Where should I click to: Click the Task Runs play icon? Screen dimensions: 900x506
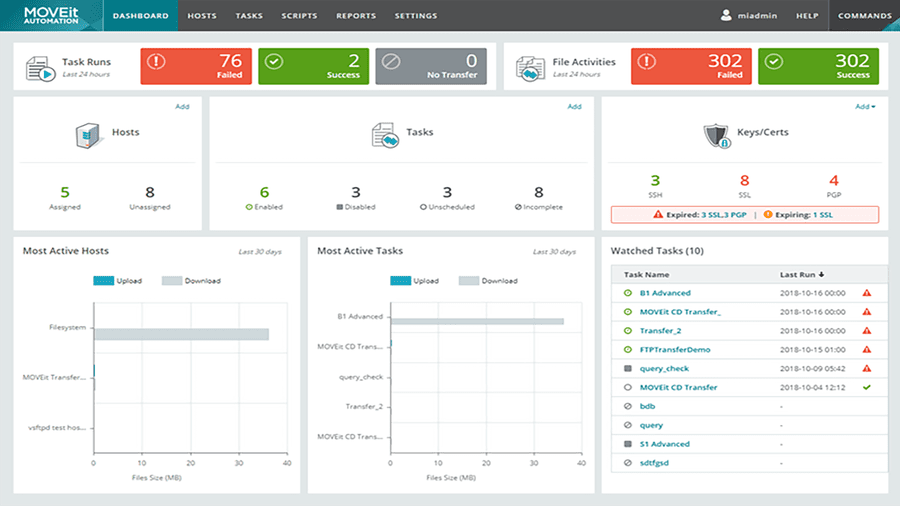41,68
